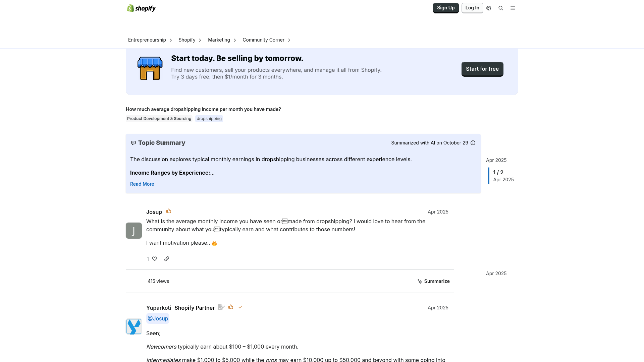The width and height of the screenshot is (644, 362).
Task: Expand the Shopify navigation menu
Action: 190,40
